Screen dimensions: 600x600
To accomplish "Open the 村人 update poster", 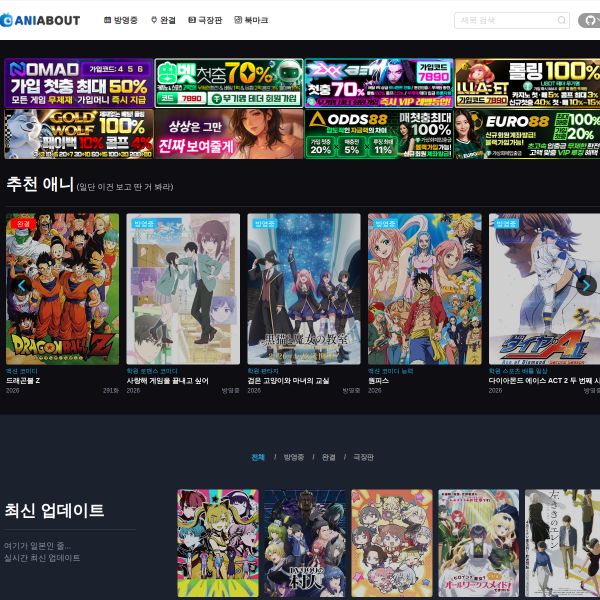I will click(305, 543).
